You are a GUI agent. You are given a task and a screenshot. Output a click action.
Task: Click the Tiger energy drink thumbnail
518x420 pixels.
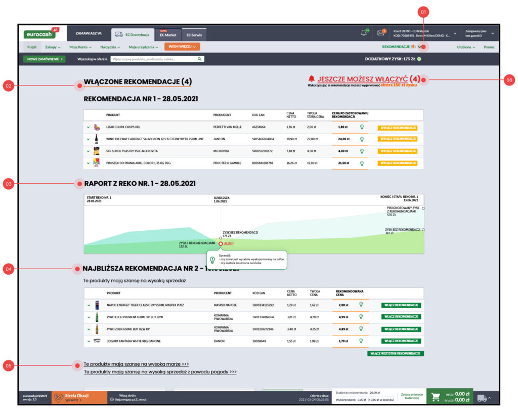pos(97,305)
